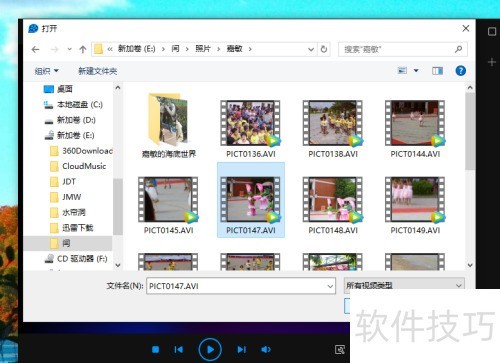Screen dimensions: 500x363
Task: Select video PICT0144.AVI
Action: coord(415,129)
